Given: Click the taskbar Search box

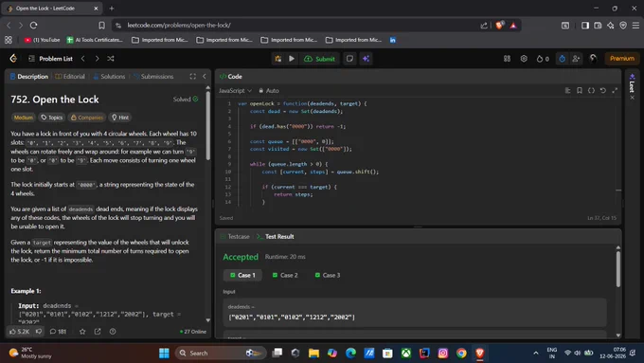Looking at the screenshot, I should click(x=221, y=354).
